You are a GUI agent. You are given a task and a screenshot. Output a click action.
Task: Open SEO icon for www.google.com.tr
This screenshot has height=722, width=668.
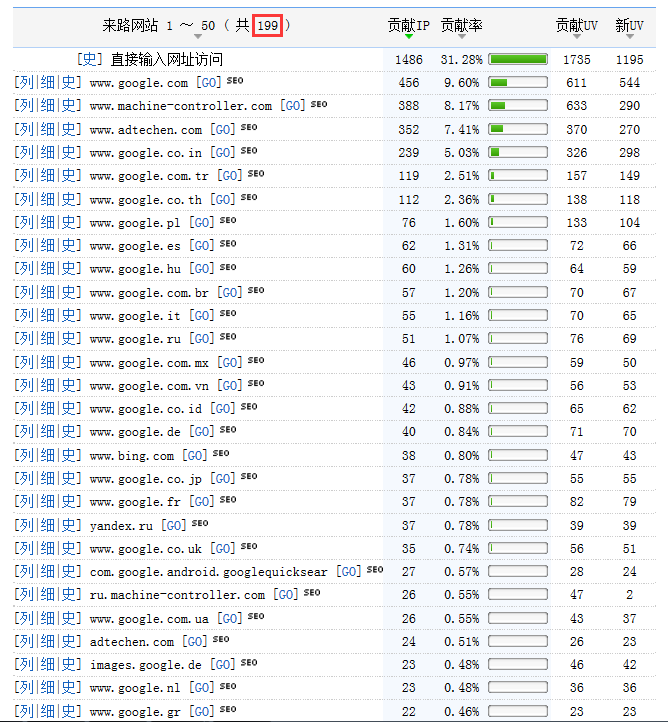[256, 174]
